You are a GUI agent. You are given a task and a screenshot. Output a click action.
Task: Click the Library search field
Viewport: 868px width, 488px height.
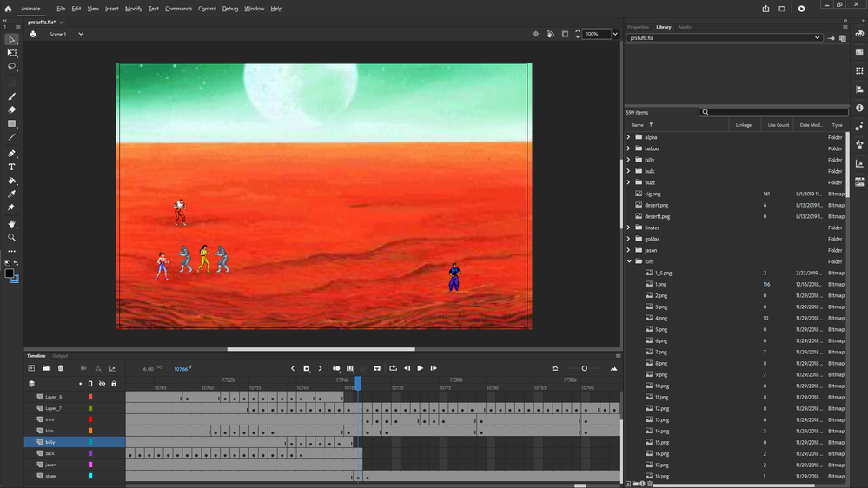click(773, 112)
